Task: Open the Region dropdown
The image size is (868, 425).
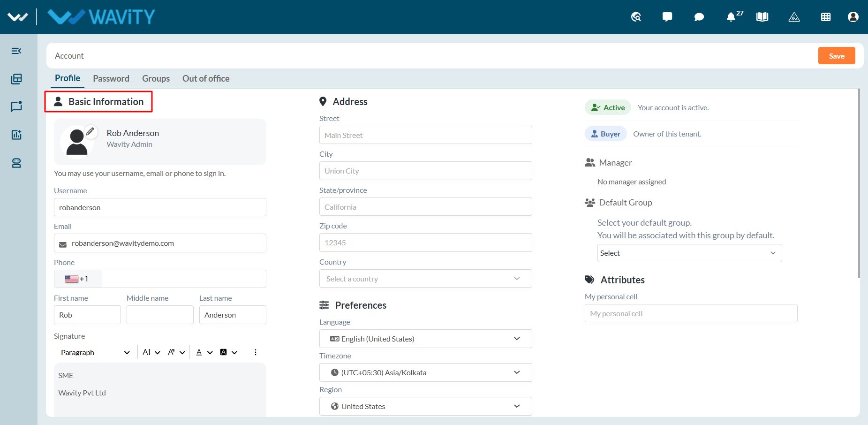Action: (x=426, y=406)
